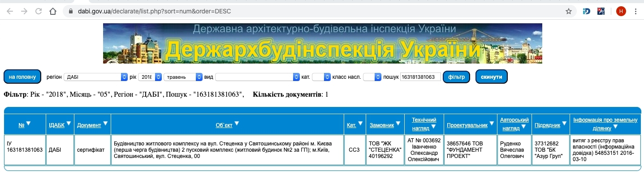The image size is (644, 179).
Task: Click the sort arrow beside Документ
Action: coord(105,124)
